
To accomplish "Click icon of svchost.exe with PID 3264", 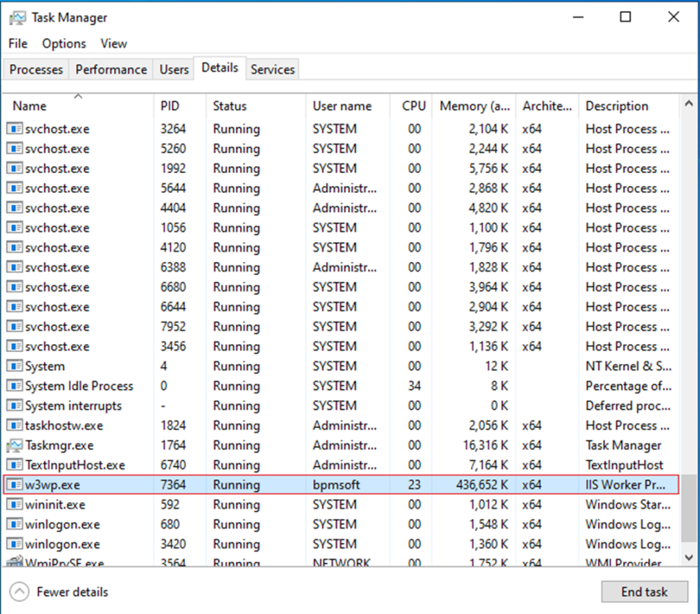I will coord(14,129).
